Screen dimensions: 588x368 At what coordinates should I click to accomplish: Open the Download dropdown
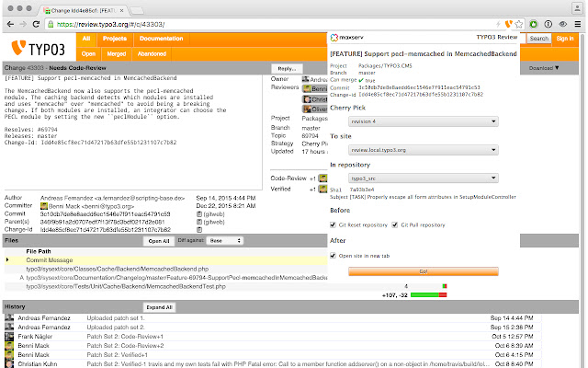544,68
